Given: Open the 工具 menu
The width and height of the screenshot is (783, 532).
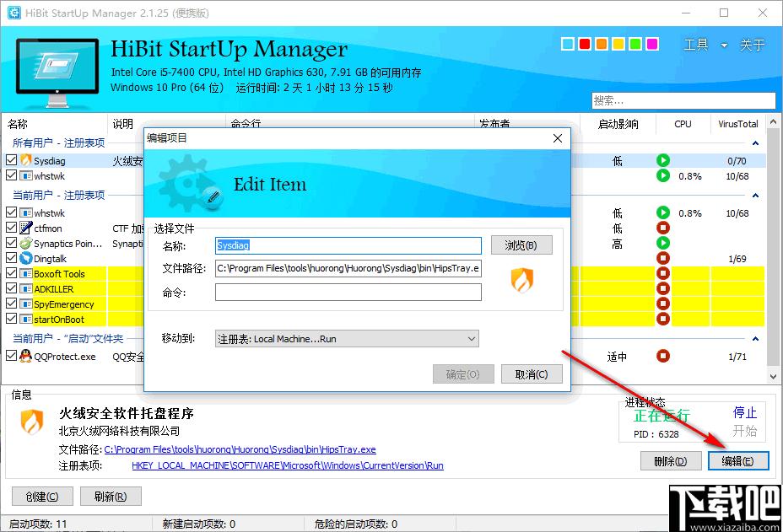Looking at the screenshot, I should pos(696,45).
